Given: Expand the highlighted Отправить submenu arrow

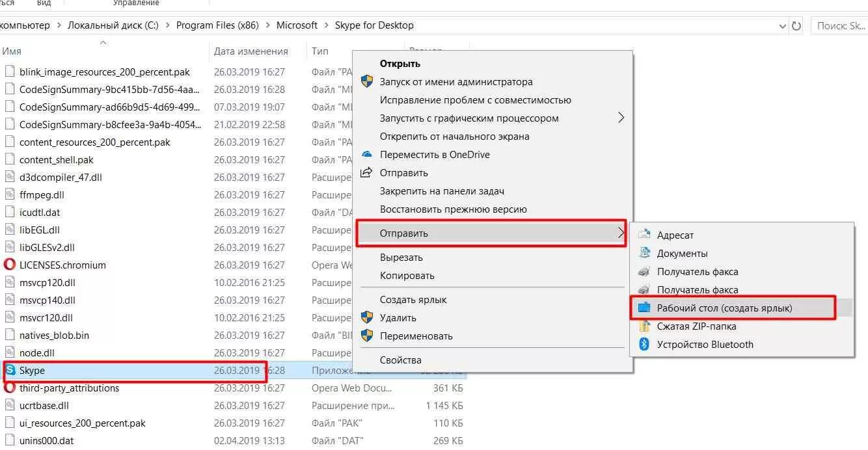Looking at the screenshot, I should [621, 233].
